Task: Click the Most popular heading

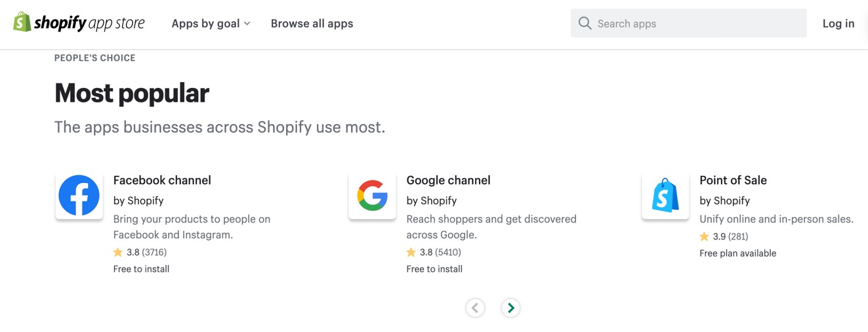Action: (132, 93)
